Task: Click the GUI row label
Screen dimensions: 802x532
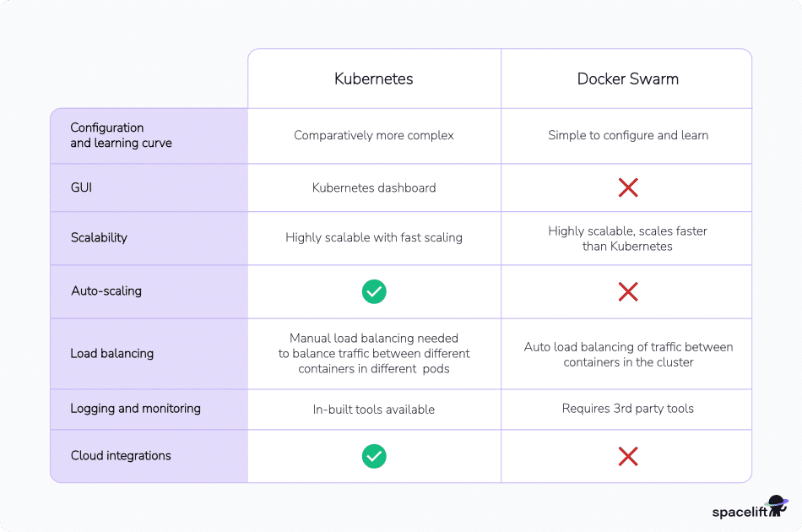Action: pyautogui.click(x=81, y=187)
